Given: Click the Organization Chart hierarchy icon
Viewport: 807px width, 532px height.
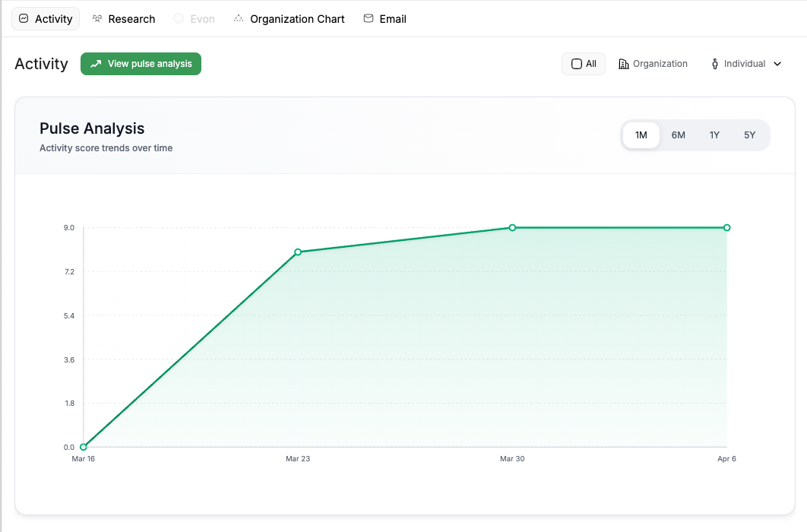Looking at the screenshot, I should (239, 18).
